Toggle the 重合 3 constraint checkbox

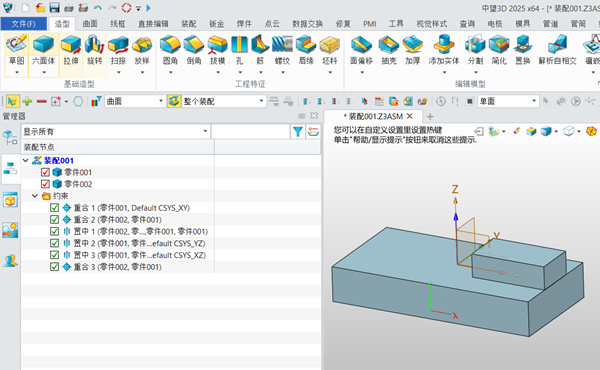click(54, 267)
